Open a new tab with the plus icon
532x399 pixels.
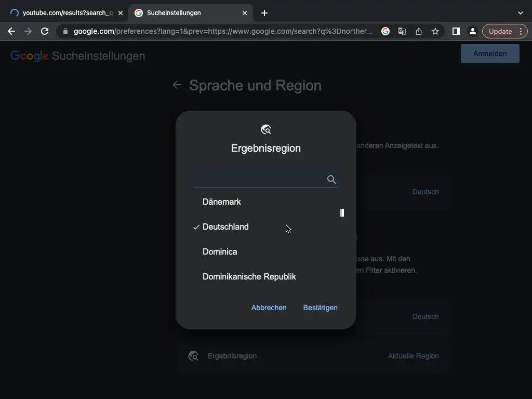tap(264, 13)
